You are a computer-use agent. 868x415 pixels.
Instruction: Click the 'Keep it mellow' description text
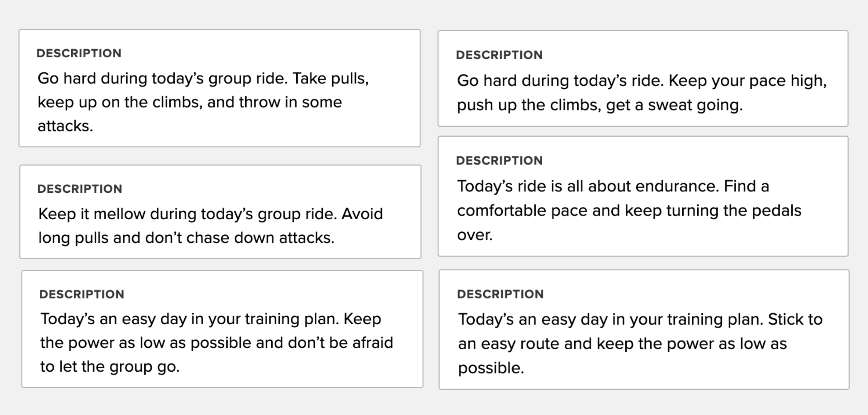(210, 225)
